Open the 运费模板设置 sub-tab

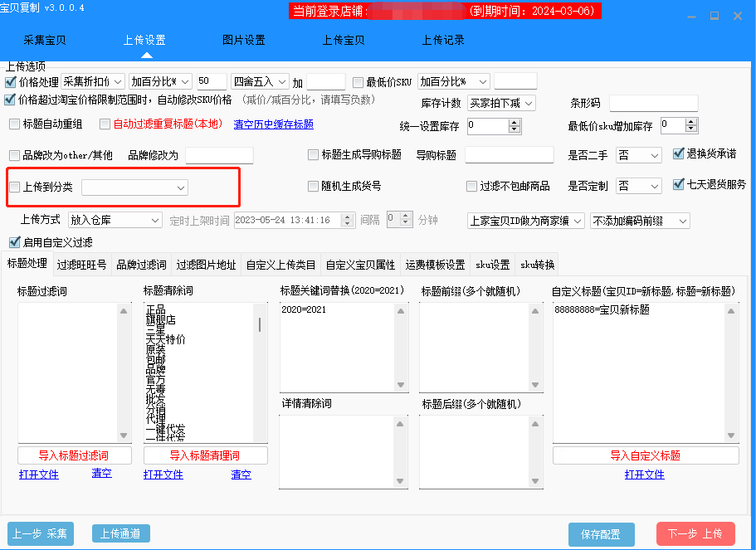pyautogui.click(x=435, y=265)
